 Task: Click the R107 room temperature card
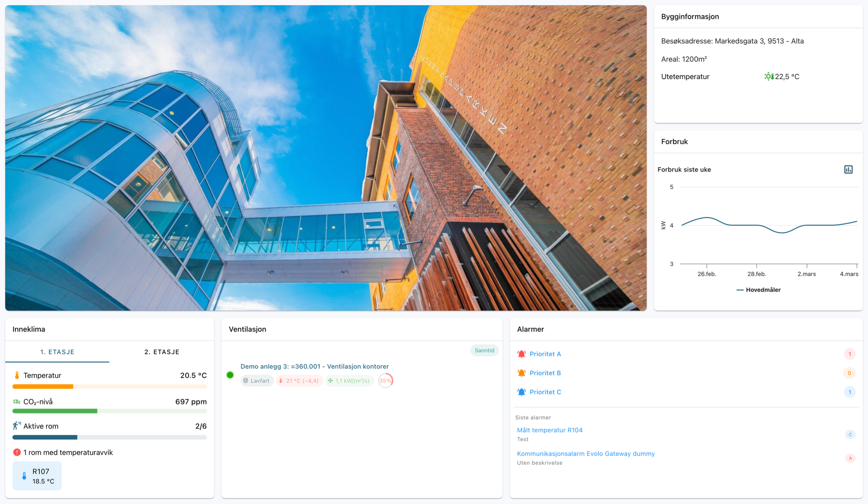(x=37, y=476)
